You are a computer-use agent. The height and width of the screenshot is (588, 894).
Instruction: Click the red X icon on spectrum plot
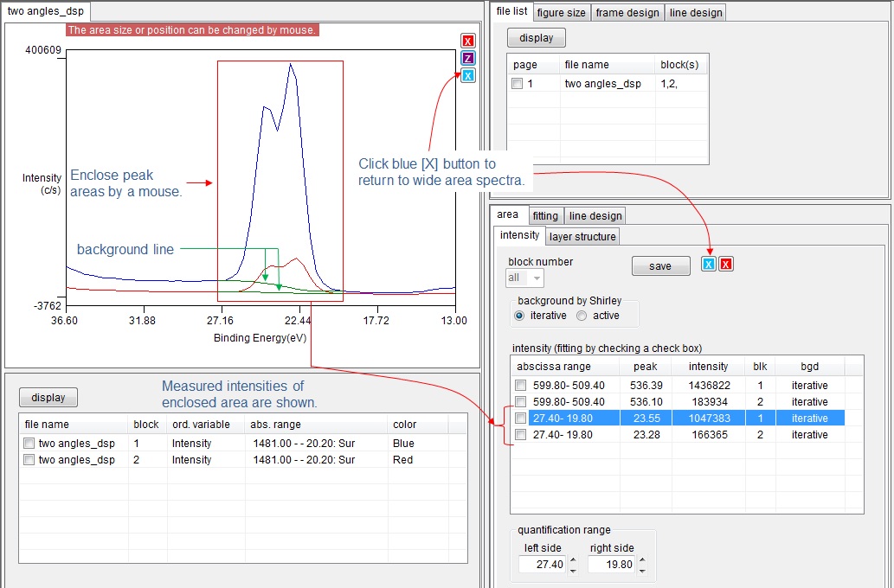pos(468,42)
